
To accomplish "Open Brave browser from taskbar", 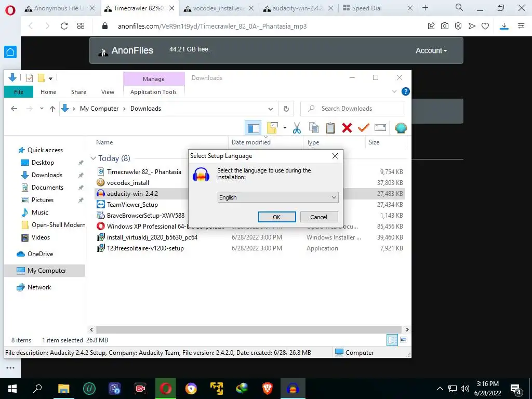I will click(268, 389).
